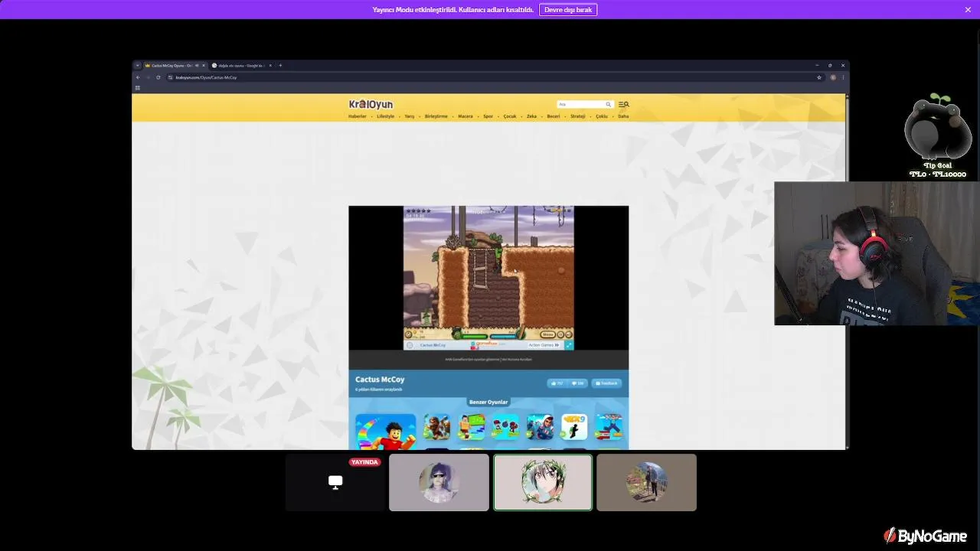Image resolution: width=980 pixels, height=551 pixels.
Task: Open the Haberler menu item
Action: [x=358, y=116]
